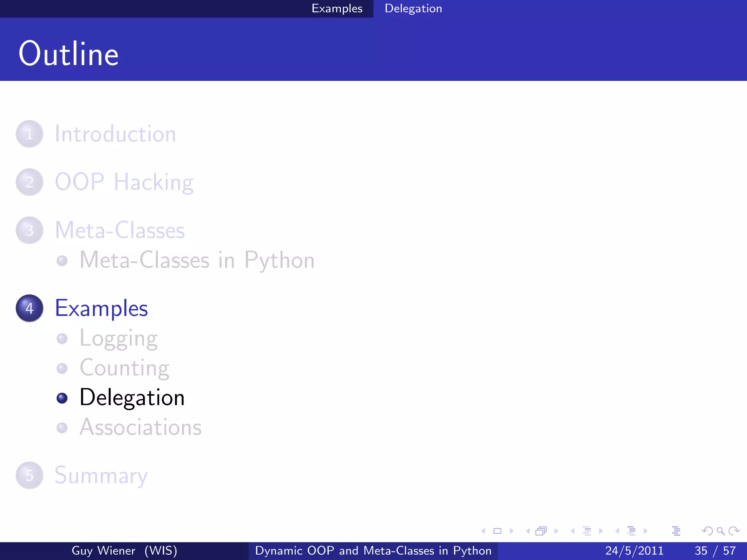
Task: Go to the Delegation subsection in the outline
Action: 132,398
